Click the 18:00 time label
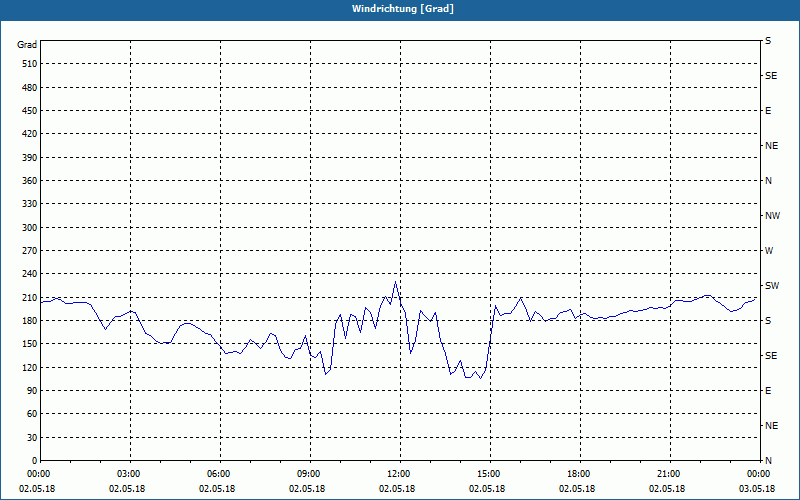This screenshot has width=800, height=500. [x=580, y=473]
